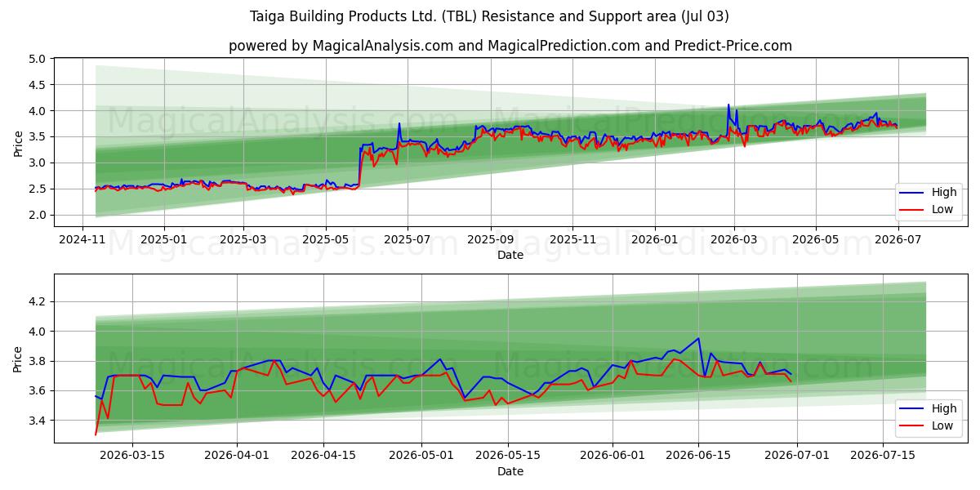Select the '2.0' price tick in upper chart

coord(37,216)
